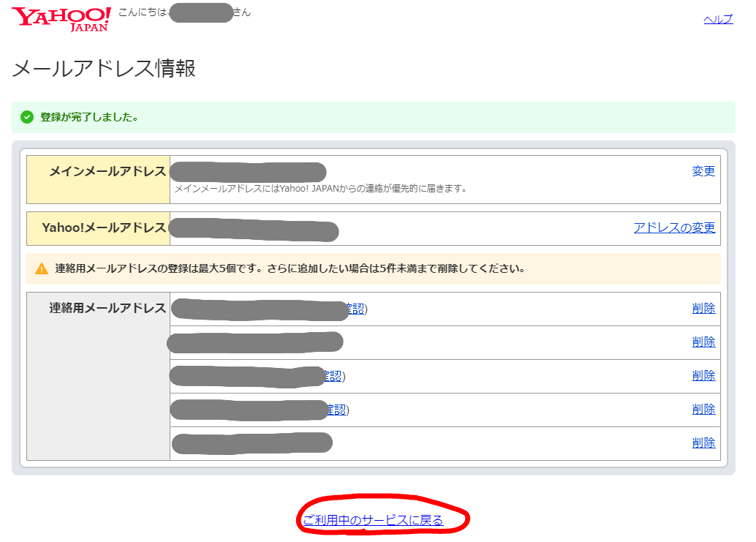The width and height of the screenshot is (756, 542).
Task: Click the 連絡用メールアドレスの登録は最大5個です warning text
Action: pyautogui.click(x=290, y=268)
